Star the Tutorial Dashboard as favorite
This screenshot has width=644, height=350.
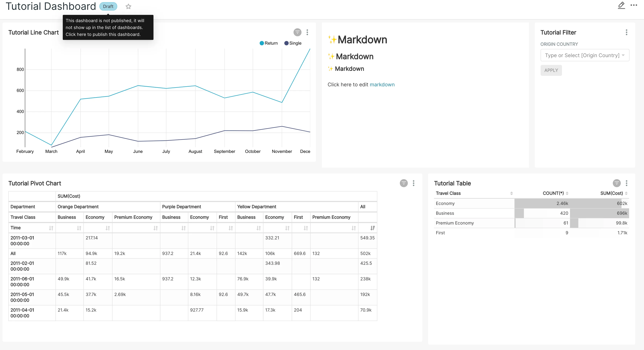click(x=128, y=6)
